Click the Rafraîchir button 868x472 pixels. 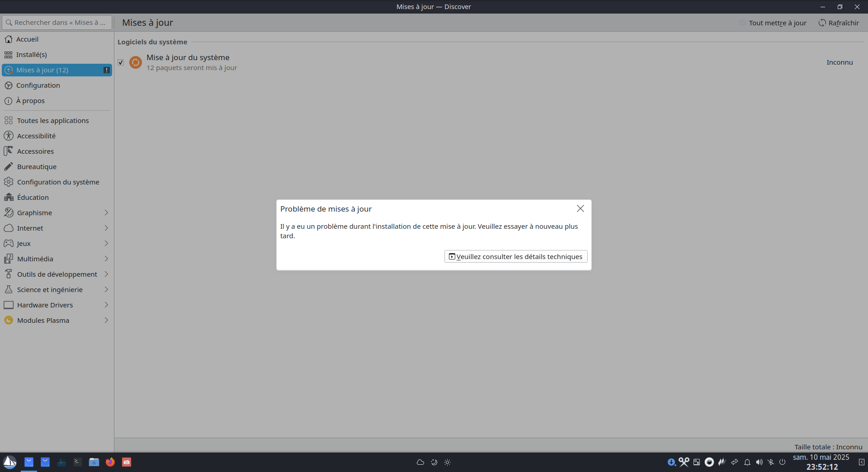(839, 23)
